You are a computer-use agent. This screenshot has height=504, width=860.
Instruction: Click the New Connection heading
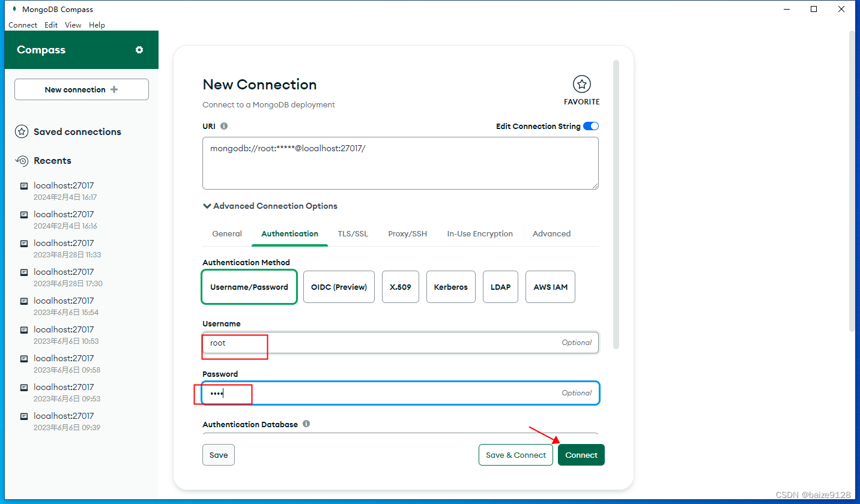(259, 85)
